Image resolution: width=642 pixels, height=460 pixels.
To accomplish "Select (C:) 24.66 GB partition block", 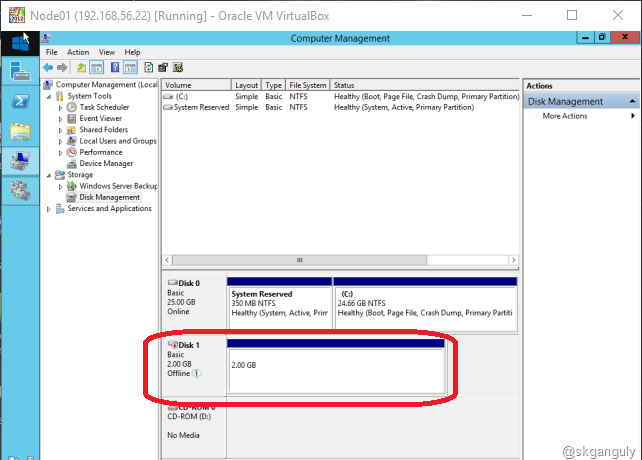I will [425, 304].
